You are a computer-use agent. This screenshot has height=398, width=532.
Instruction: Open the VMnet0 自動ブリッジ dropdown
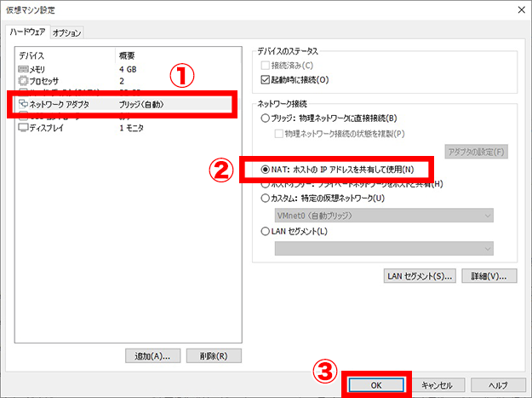pyautogui.click(x=384, y=216)
